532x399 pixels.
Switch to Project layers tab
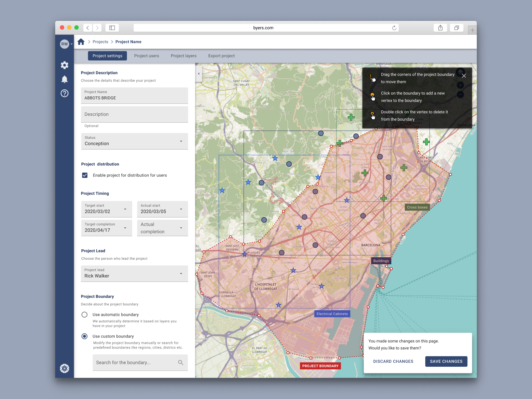point(184,56)
